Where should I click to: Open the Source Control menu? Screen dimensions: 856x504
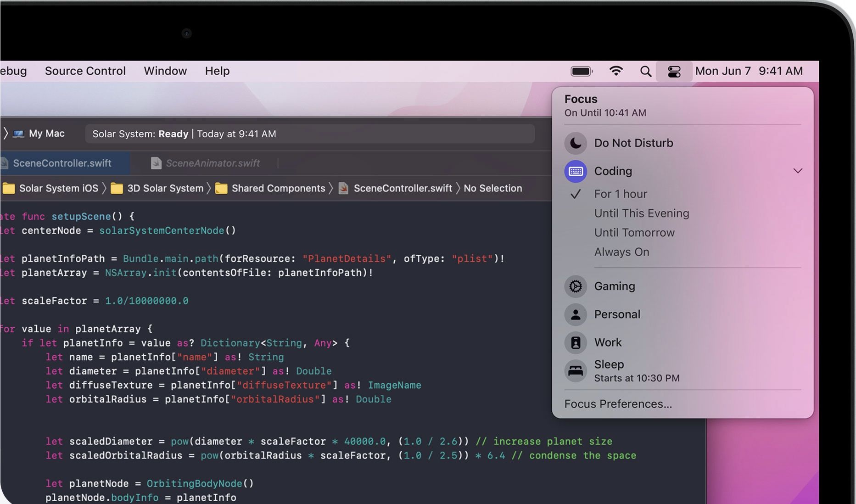point(85,71)
